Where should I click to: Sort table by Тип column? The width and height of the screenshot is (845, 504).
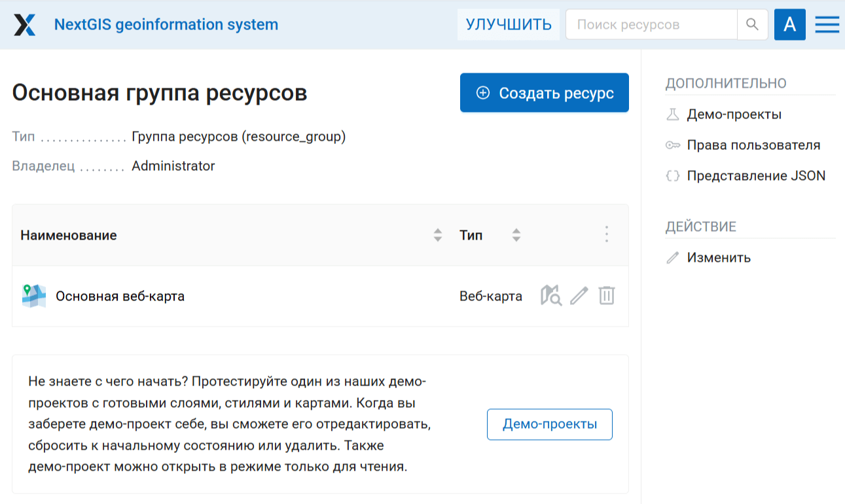pos(516,236)
